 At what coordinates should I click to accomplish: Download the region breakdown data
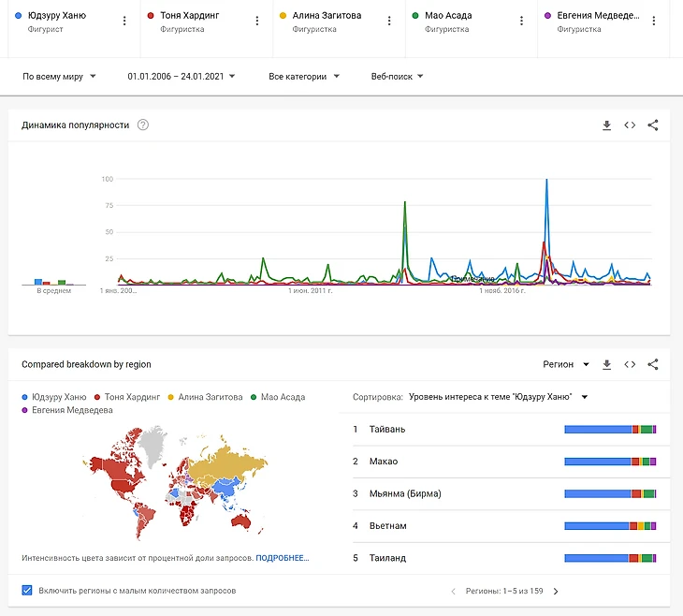pos(606,364)
